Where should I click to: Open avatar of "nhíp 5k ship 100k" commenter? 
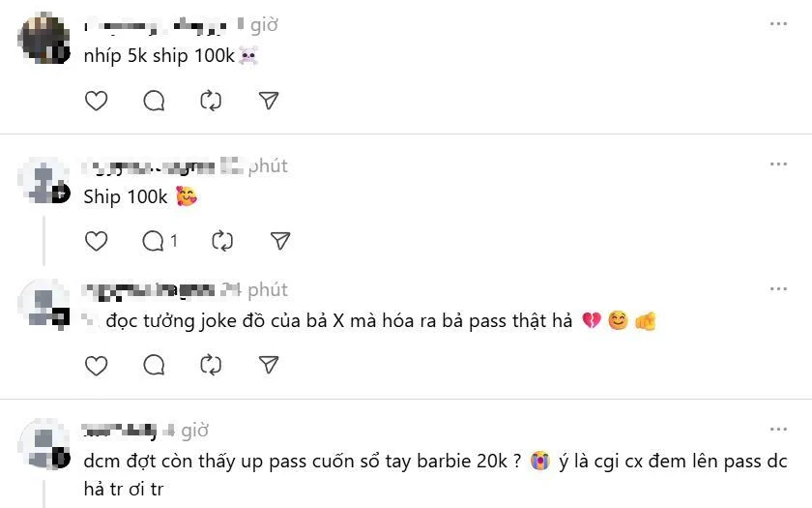[x=43, y=39]
